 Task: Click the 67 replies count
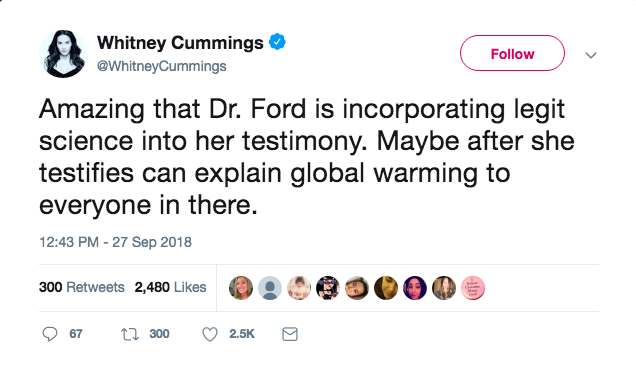click(76, 334)
